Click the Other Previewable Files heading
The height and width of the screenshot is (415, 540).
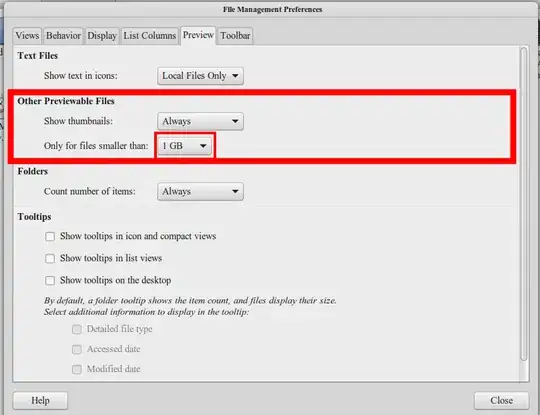point(66,101)
